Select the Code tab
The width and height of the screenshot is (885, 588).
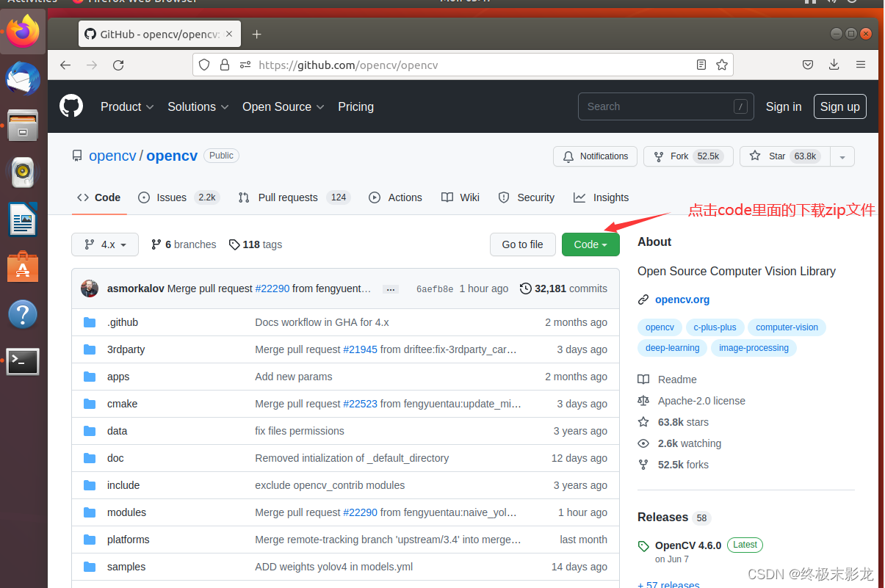pos(99,197)
